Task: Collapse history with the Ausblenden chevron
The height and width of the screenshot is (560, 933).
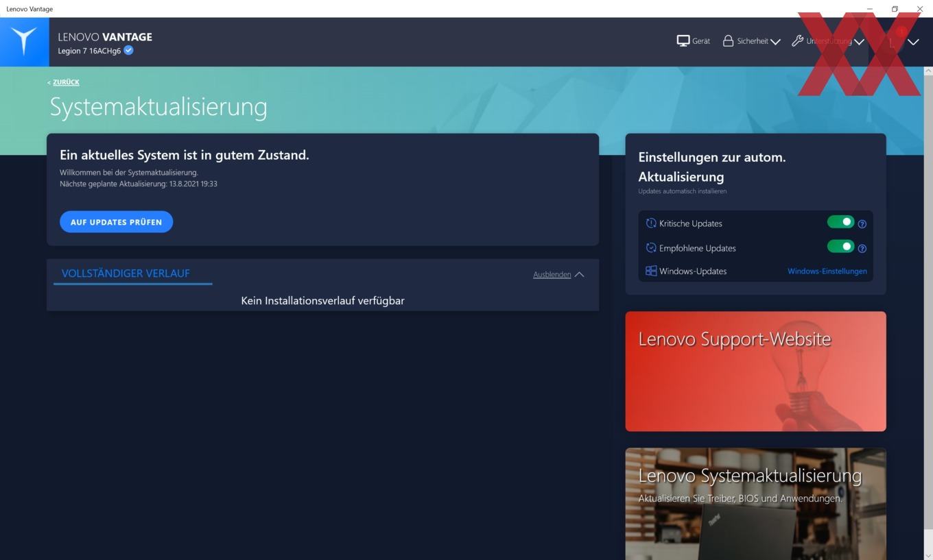Action: click(579, 274)
